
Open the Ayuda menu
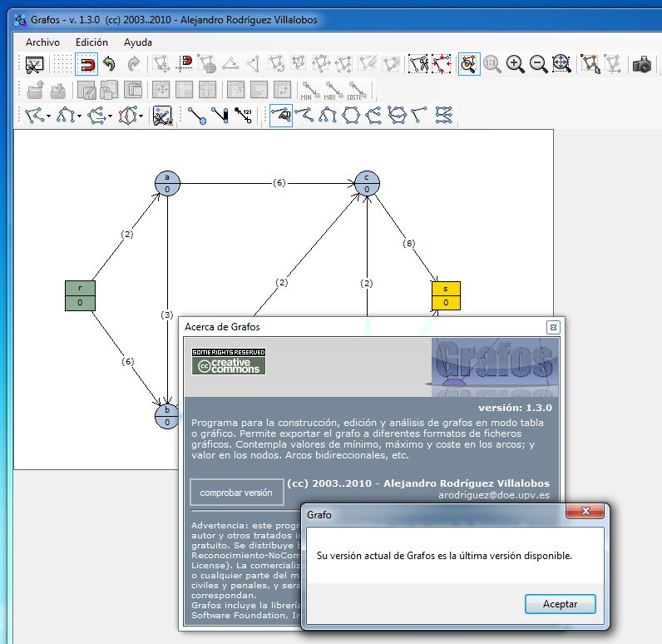(138, 42)
